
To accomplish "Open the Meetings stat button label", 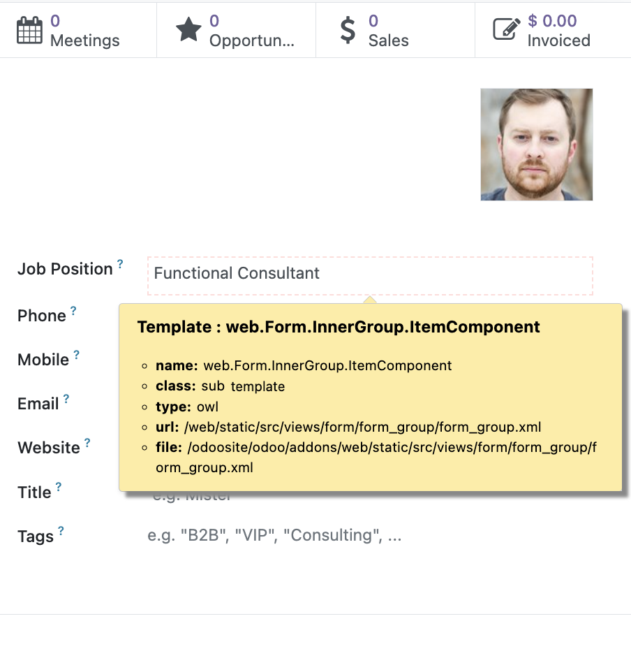I will pyautogui.click(x=84, y=41).
